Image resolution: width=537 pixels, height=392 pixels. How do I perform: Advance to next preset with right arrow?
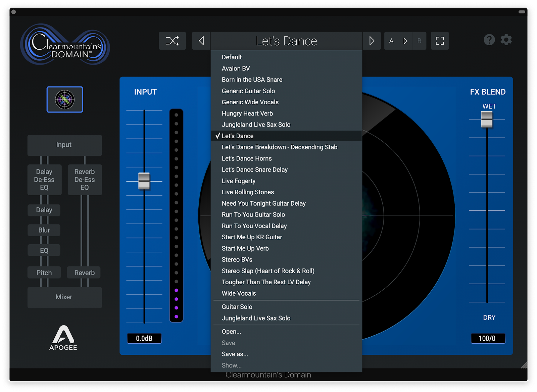click(x=372, y=41)
